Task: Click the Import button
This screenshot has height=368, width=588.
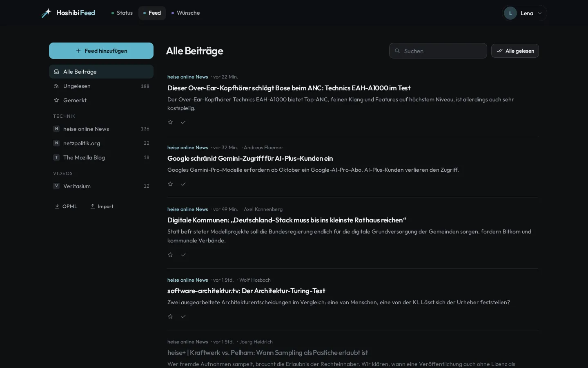Action: click(102, 206)
